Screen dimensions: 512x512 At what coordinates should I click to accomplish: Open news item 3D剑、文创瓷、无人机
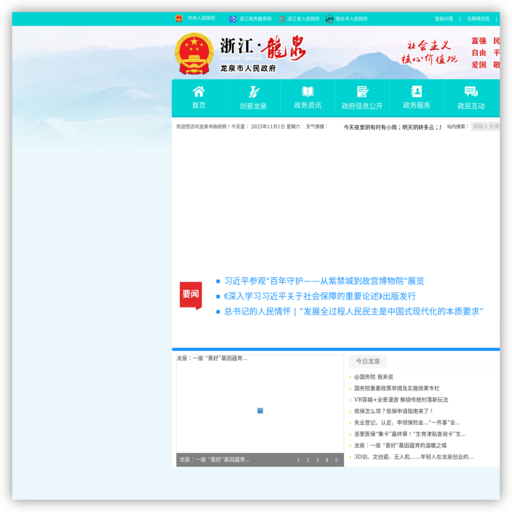point(414,457)
